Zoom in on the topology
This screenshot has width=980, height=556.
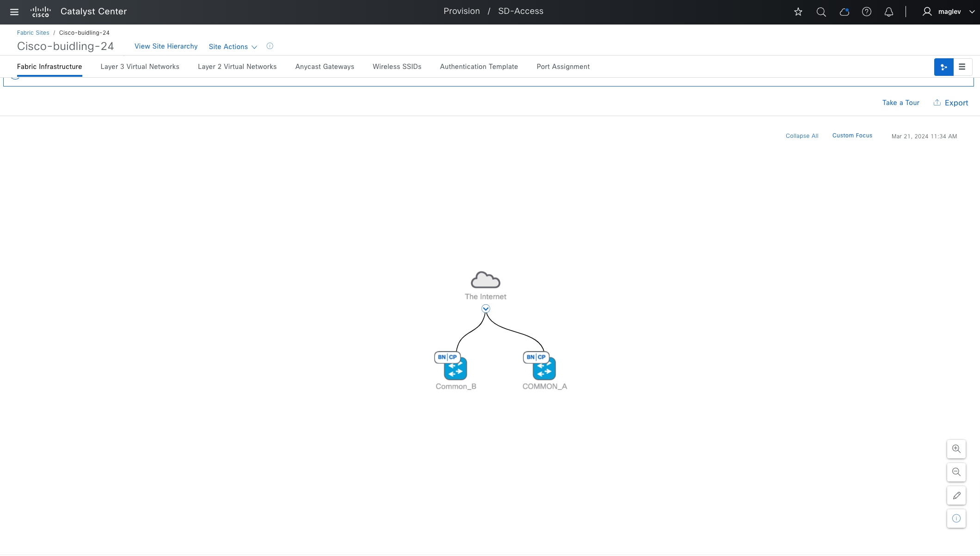pyautogui.click(x=956, y=449)
